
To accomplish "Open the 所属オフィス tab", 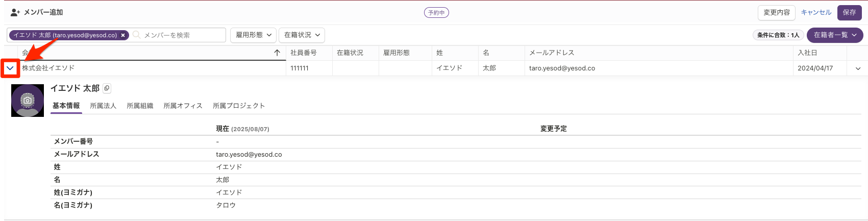I will [x=183, y=106].
